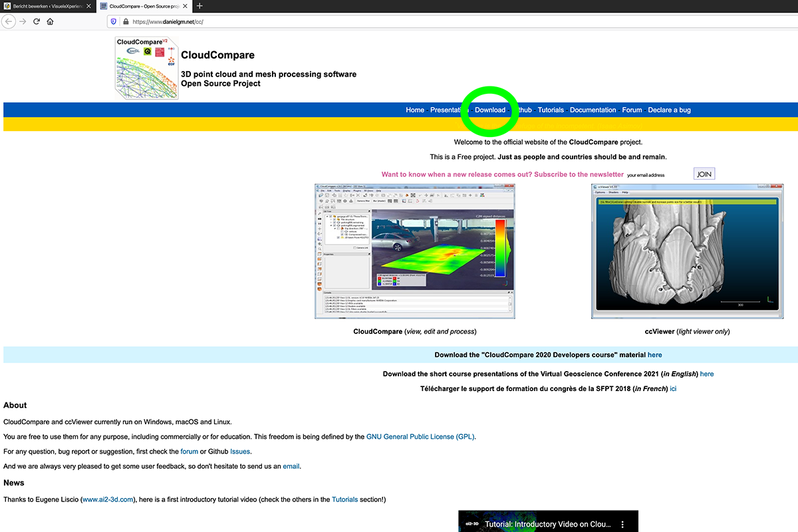Click 'here' for 2020 Developers course material

click(x=655, y=355)
